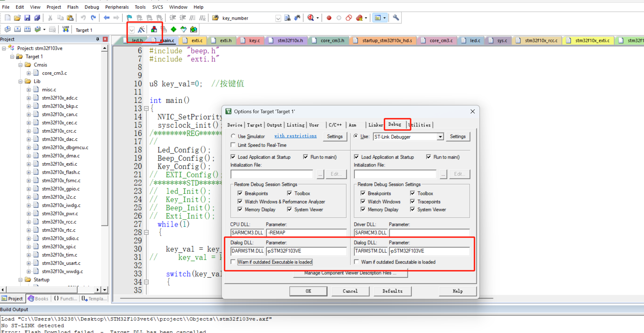Click the Insert Breakpoint red dot icon

point(329,18)
